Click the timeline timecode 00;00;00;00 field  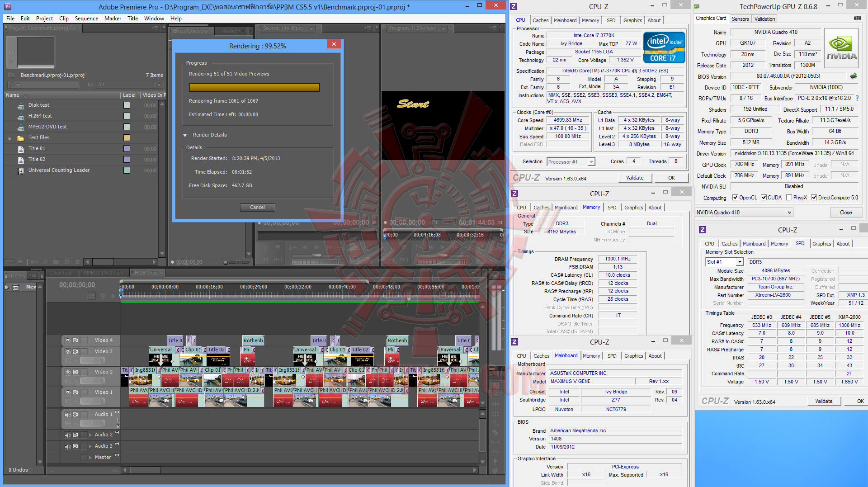tap(77, 285)
